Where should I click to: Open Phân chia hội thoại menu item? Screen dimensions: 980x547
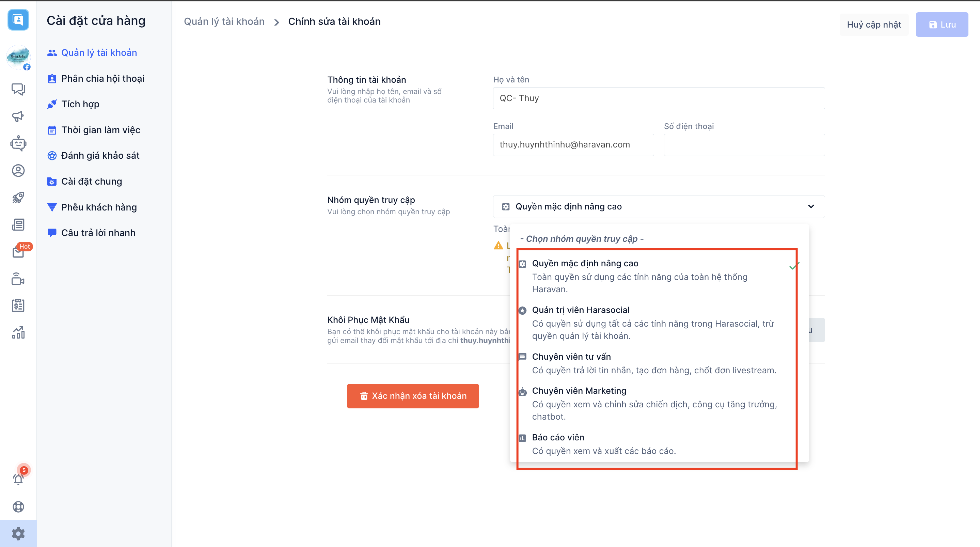tap(102, 78)
